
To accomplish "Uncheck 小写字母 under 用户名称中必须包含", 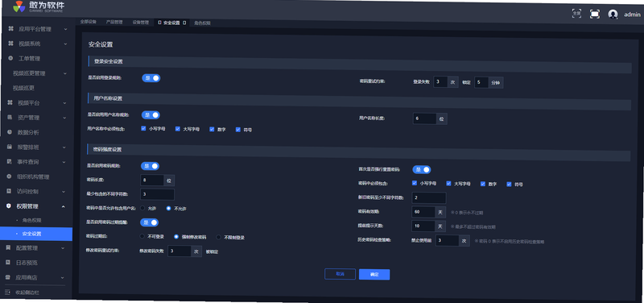I will (x=143, y=128).
